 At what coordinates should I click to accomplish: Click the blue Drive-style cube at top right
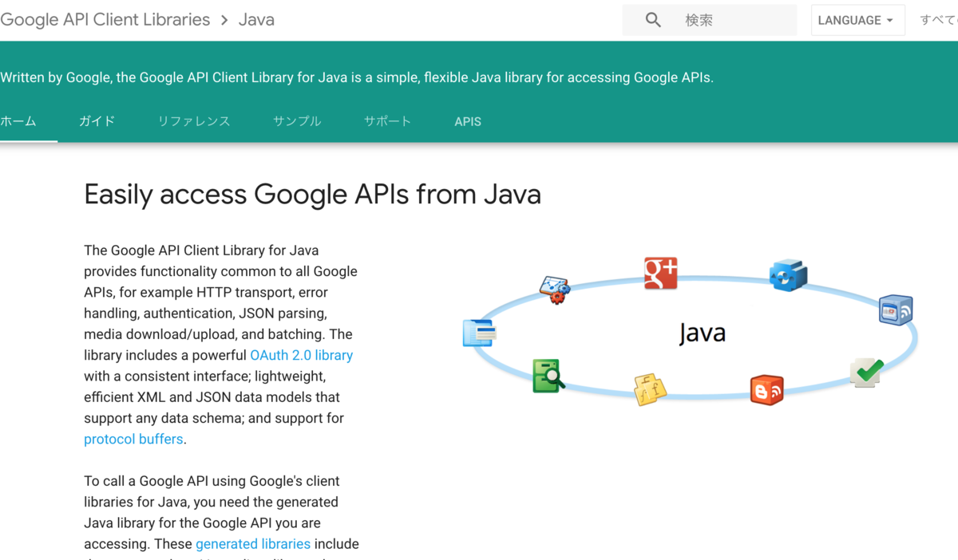[x=788, y=274]
